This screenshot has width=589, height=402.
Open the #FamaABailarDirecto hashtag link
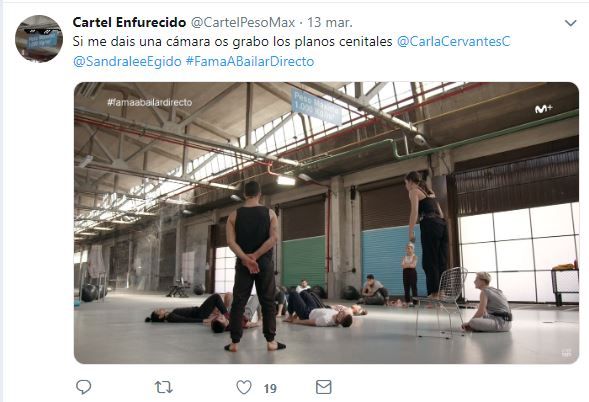tap(250, 61)
